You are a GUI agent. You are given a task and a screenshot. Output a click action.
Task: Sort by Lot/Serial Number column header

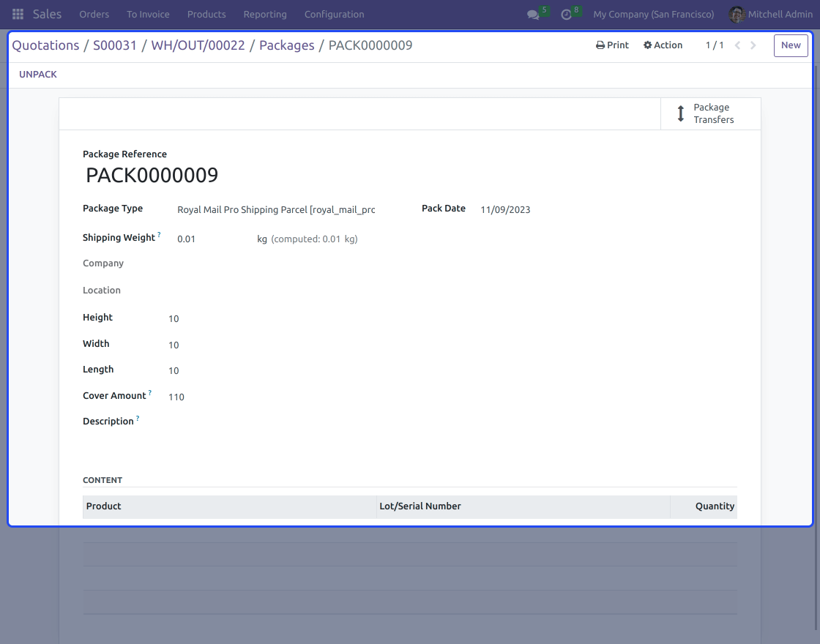tap(523, 506)
